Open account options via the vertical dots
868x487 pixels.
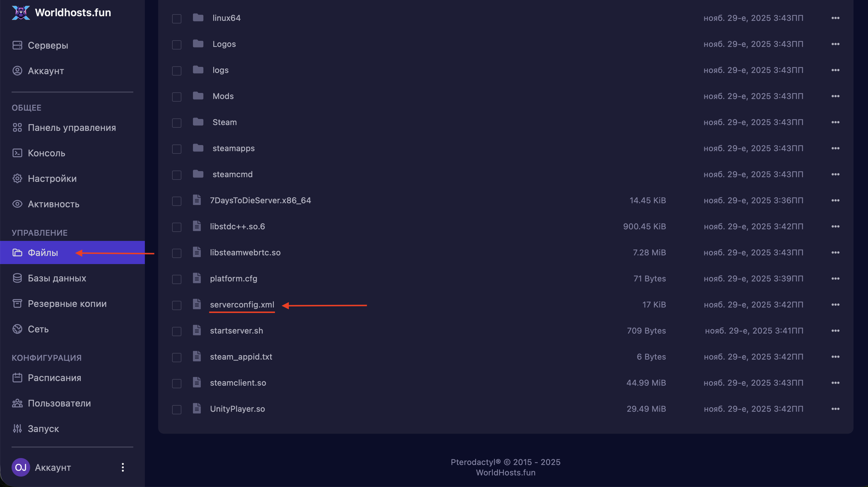(123, 467)
